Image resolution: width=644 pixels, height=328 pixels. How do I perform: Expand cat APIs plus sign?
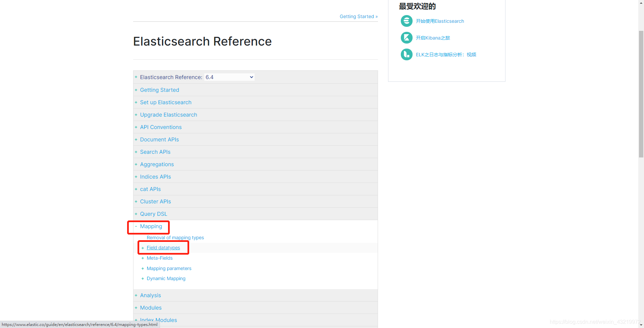pos(136,189)
